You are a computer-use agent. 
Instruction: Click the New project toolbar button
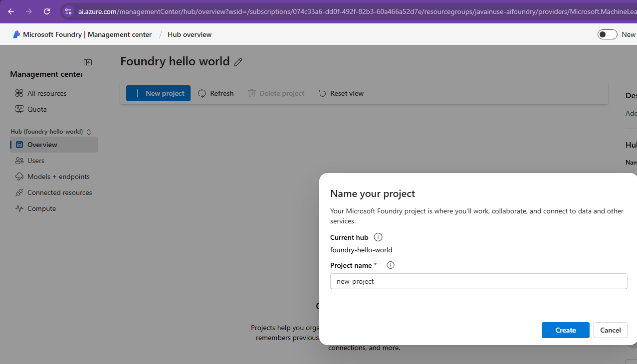(x=158, y=93)
